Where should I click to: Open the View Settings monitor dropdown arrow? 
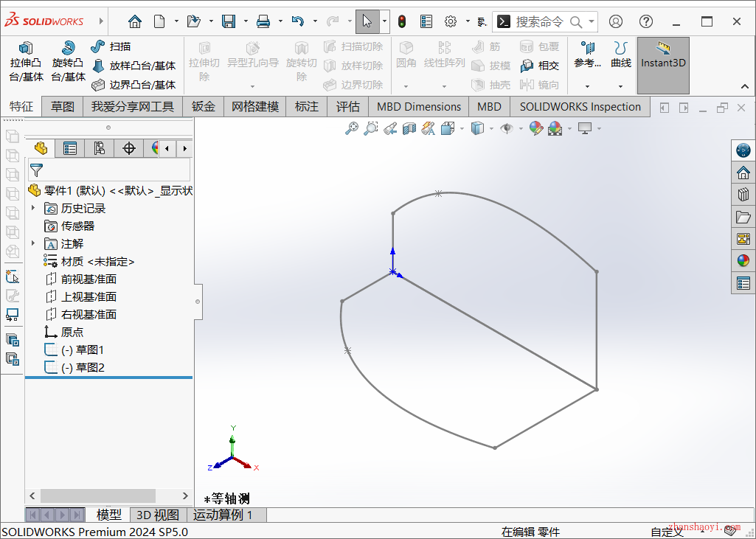[600, 128]
